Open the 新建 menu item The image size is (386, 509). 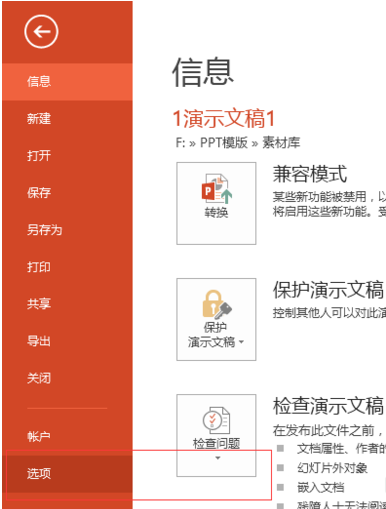[x=67, y=119]
